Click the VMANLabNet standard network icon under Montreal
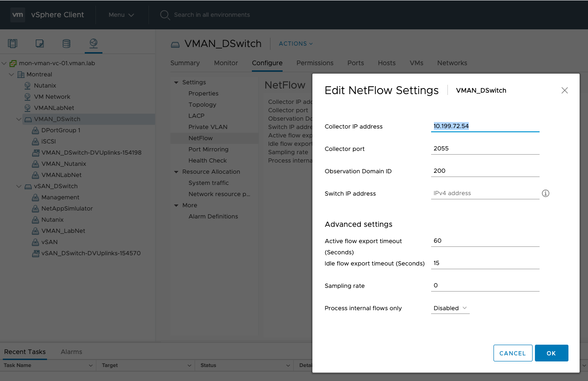588x381 pixels. click(27, 108)
